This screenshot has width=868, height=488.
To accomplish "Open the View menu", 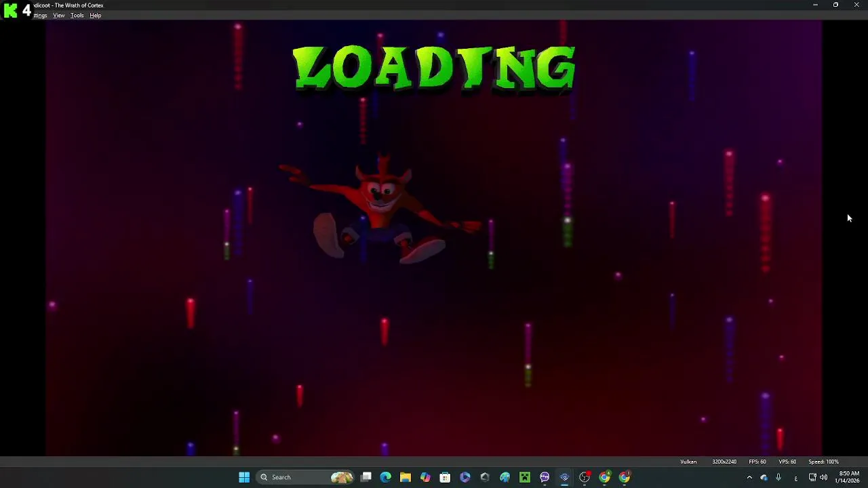I will [x=59, y=16].
